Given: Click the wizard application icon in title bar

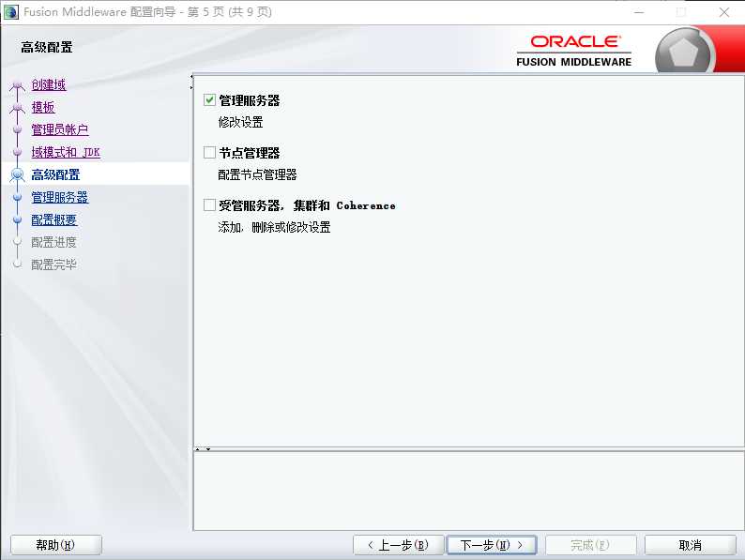Looking at the screenshot, I should click(11, 12).
